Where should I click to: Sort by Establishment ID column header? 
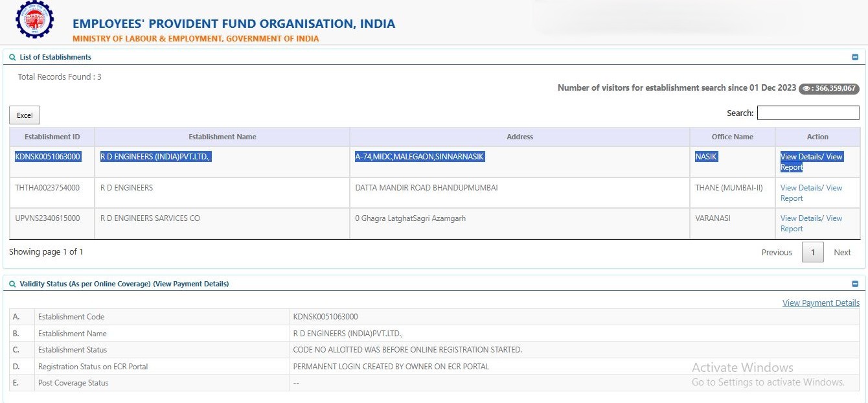52,137
